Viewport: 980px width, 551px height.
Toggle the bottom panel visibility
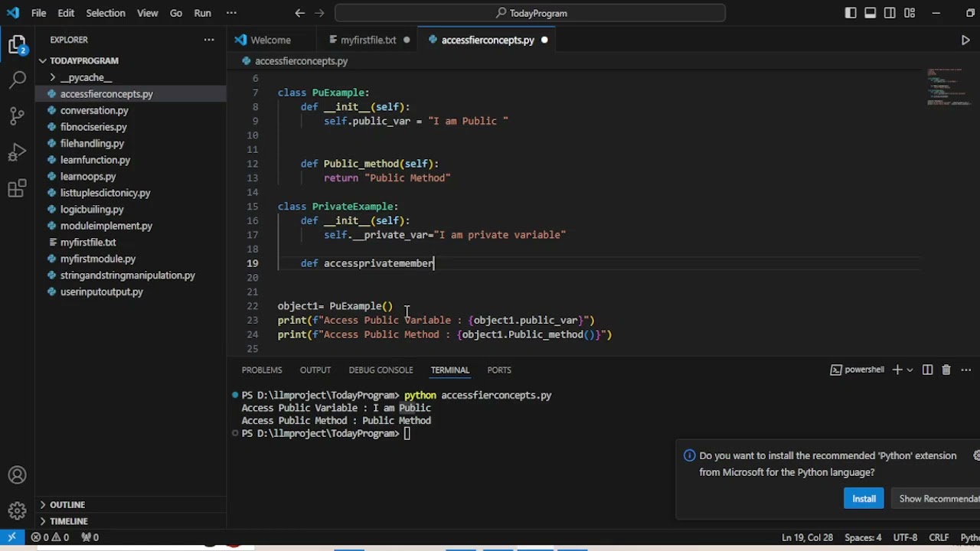[x=871, y=13]
